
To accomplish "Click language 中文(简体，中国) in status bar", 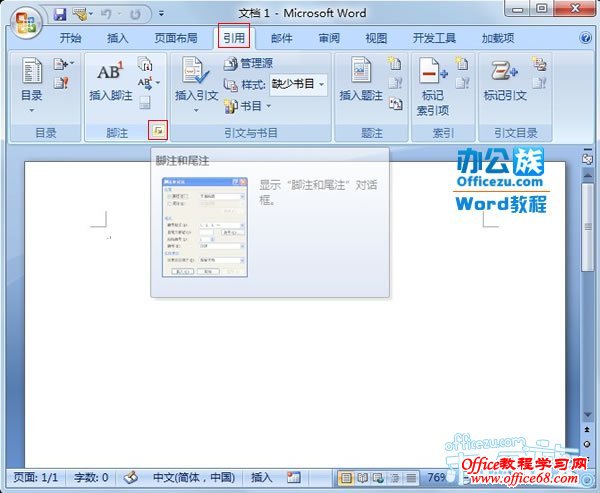I will point(194,477).
